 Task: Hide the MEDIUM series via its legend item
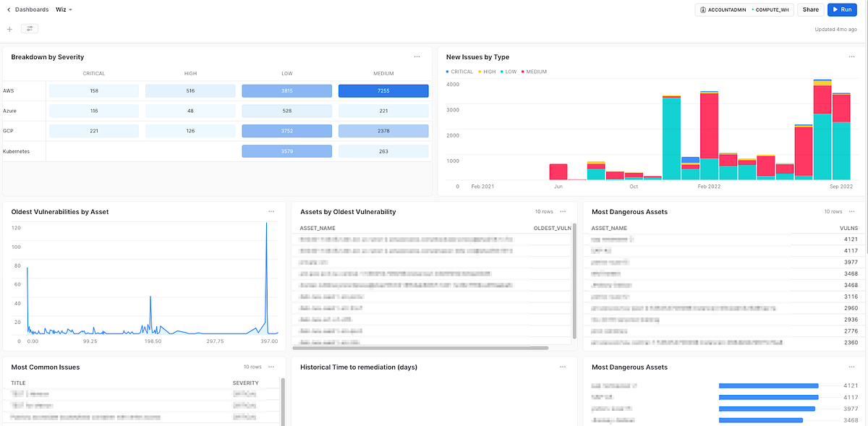(535, 72)
